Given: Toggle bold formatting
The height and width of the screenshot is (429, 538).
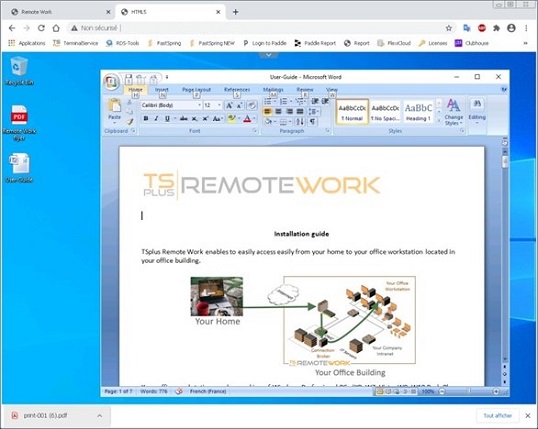Looking at the screenshot, I should [146, 119].
